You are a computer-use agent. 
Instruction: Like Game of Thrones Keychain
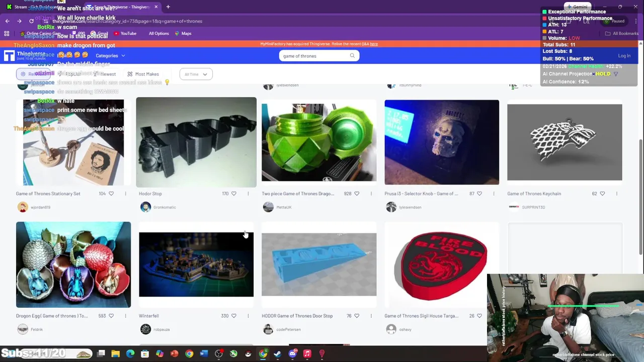tap(602, 194)
